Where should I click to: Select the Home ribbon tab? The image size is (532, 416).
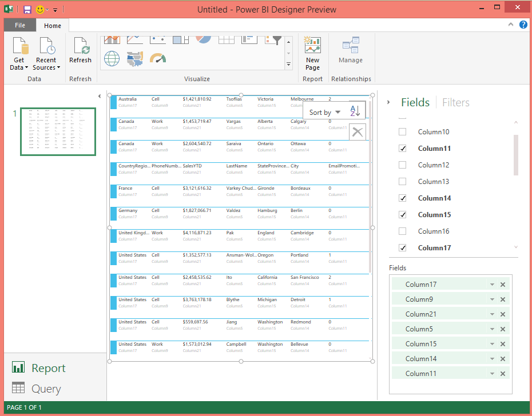click(53, 25)
